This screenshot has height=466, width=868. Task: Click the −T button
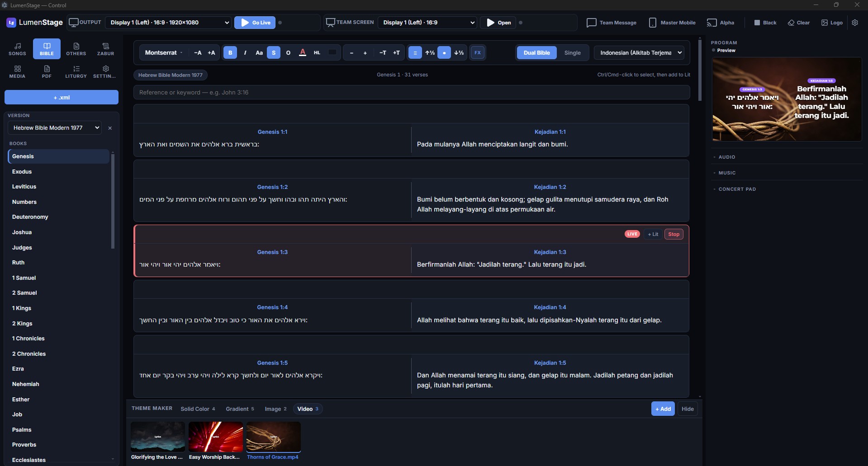[x=383, y=53]
